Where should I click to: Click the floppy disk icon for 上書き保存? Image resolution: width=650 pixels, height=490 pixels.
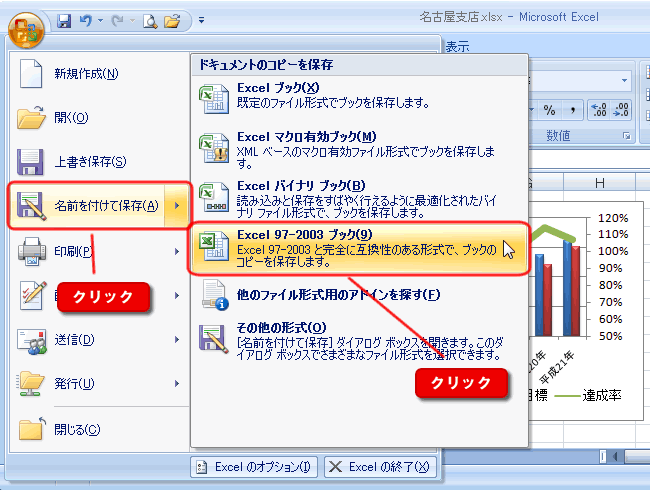pyautogui.click(x=30, y=162)
